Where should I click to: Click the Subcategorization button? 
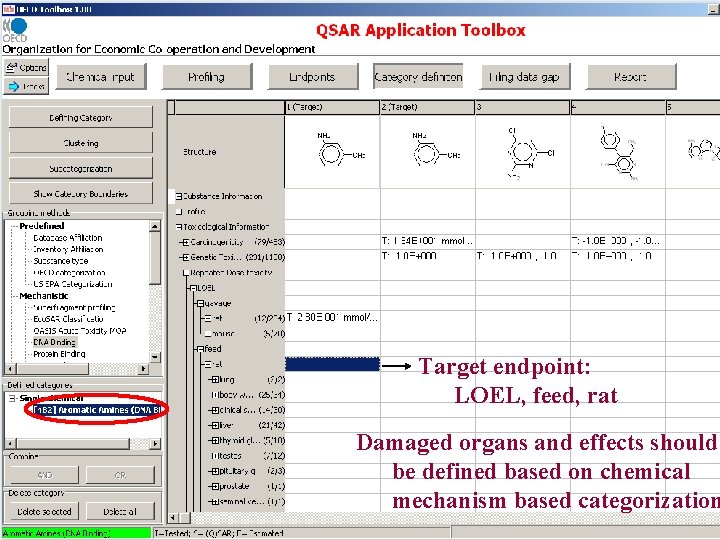pyautogui.click(x=81, y=168)
